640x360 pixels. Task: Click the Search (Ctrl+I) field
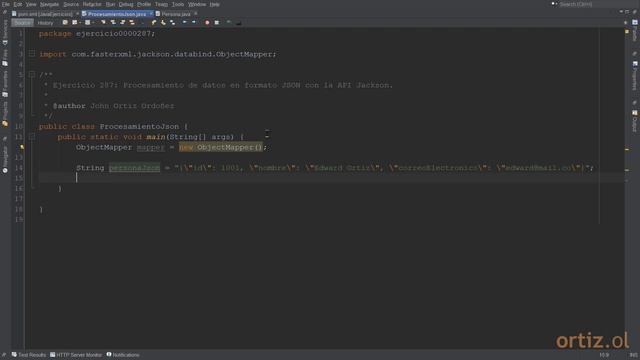click(597, 4)
